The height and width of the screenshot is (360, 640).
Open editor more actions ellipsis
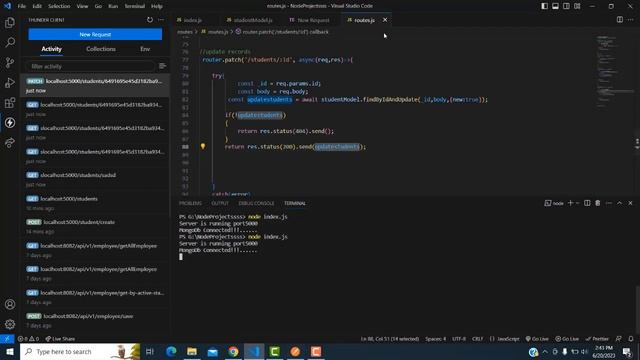click(631, 20)
